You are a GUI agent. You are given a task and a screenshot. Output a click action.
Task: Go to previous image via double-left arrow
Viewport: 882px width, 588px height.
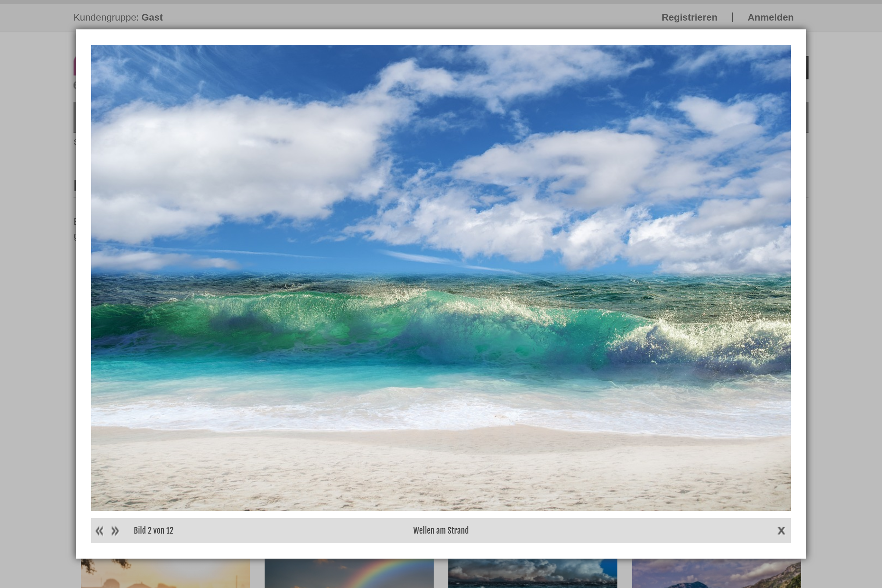point(99,531)
